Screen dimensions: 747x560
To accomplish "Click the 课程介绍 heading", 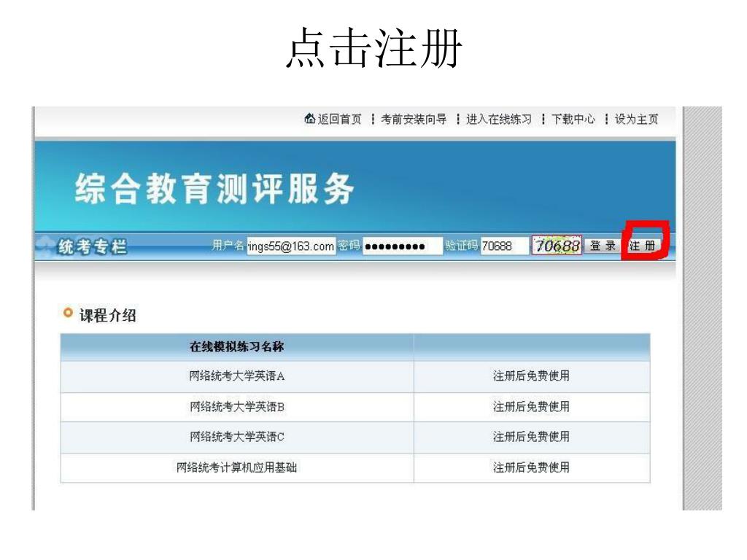I will tap(108, 315).
